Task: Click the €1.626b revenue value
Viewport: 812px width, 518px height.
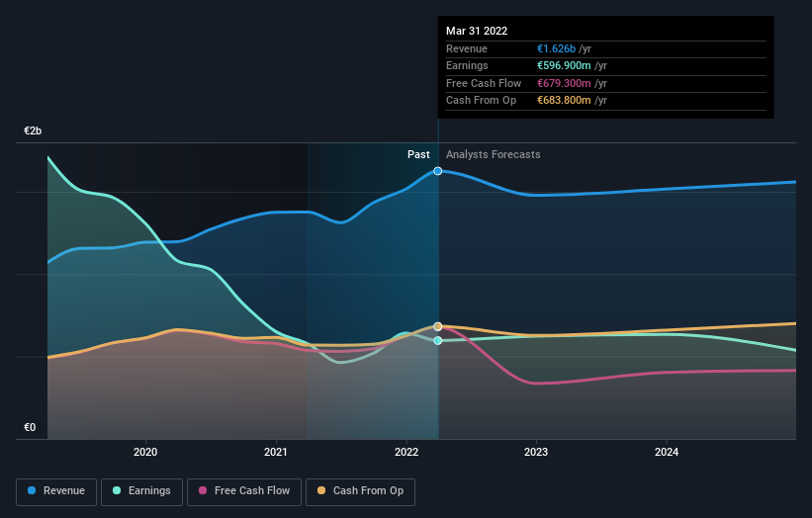Action: click(x=556, y=48)
